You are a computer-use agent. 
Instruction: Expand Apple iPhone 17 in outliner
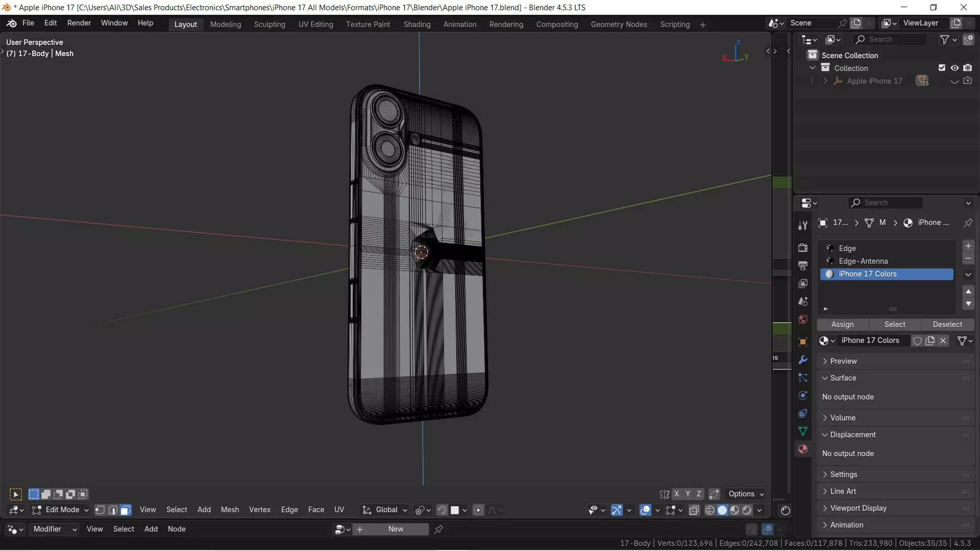tap(825, 81)
